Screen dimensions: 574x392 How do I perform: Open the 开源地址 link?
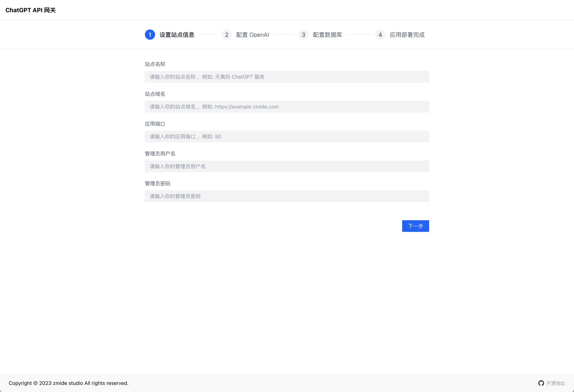(555, 383)
